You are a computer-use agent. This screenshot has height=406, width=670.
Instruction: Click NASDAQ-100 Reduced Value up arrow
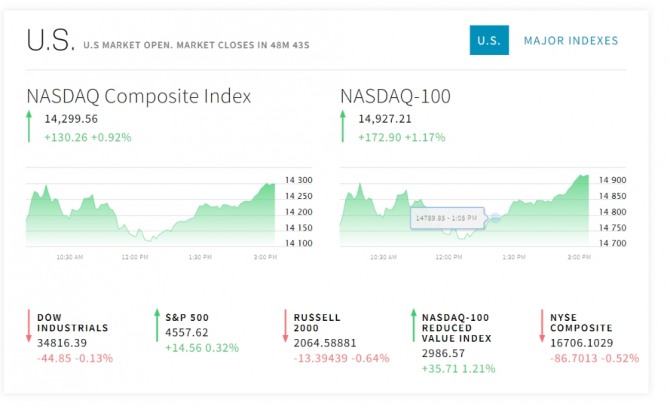[414, 325]
